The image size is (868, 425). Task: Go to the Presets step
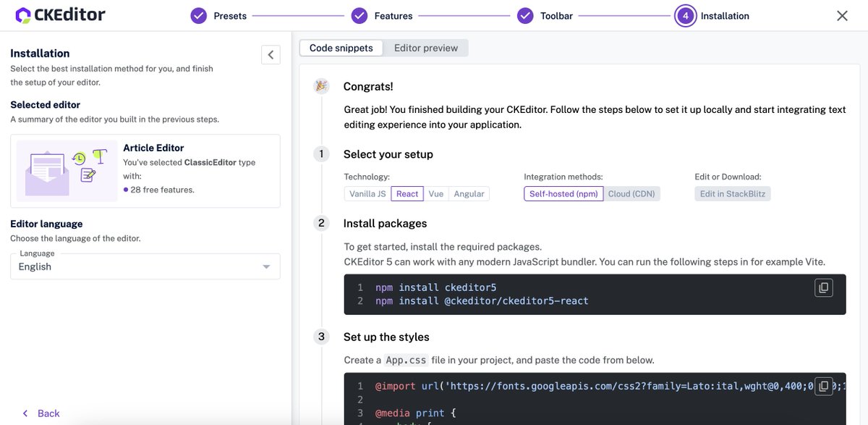pos(218,16)
